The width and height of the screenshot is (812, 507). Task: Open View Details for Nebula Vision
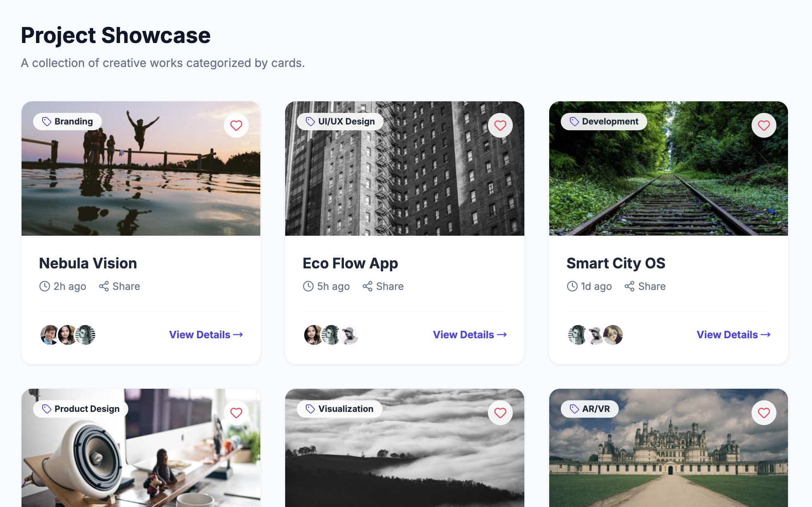click(x=206, y=335)
